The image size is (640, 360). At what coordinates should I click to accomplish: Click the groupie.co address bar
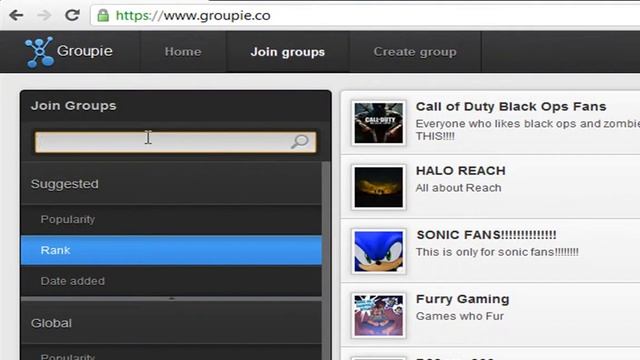pyautogui.click(x=365, y=16)
